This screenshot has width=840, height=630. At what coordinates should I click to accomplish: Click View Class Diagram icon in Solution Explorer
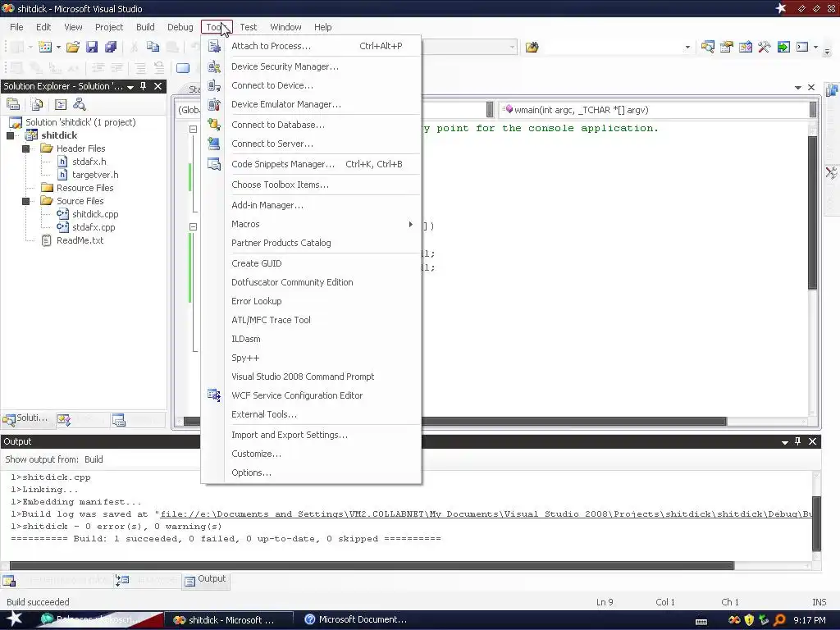(80, 104)
